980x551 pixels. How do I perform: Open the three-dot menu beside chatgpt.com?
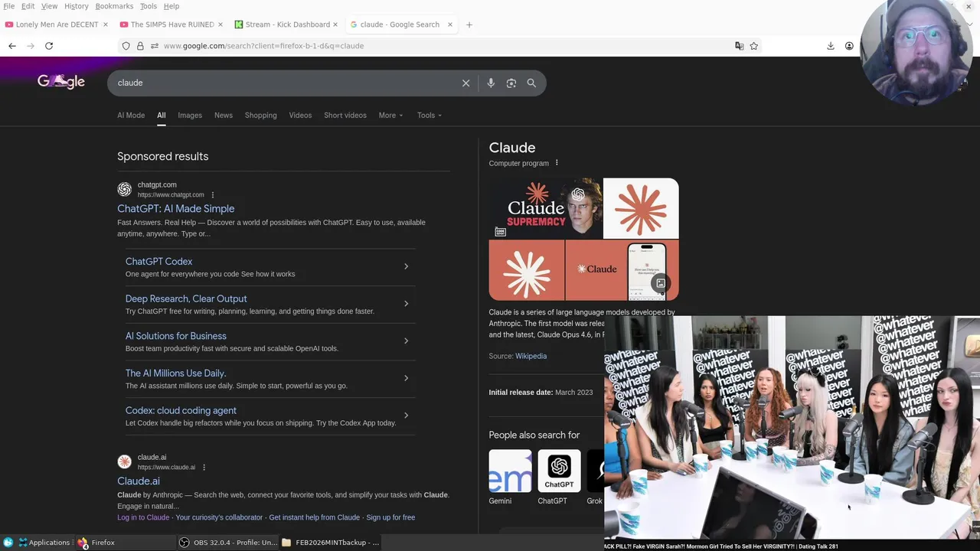(x=213, y=195)
